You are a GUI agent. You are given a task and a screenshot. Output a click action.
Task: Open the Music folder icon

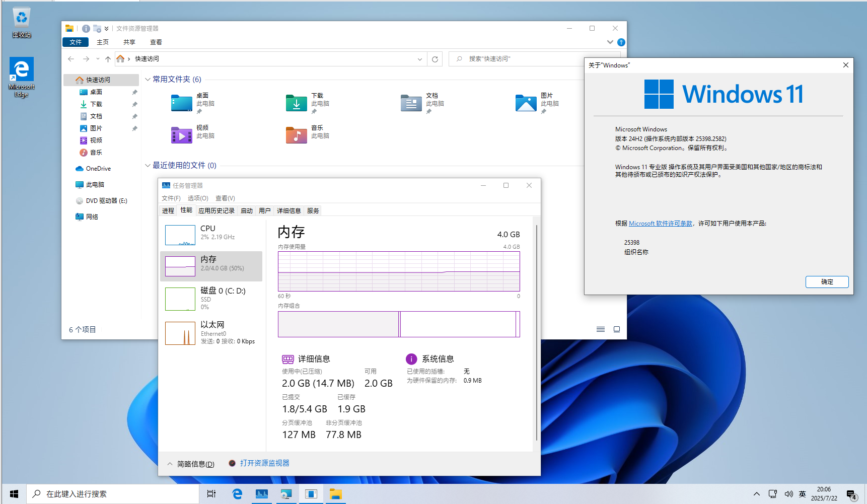[x=296, y=135]
